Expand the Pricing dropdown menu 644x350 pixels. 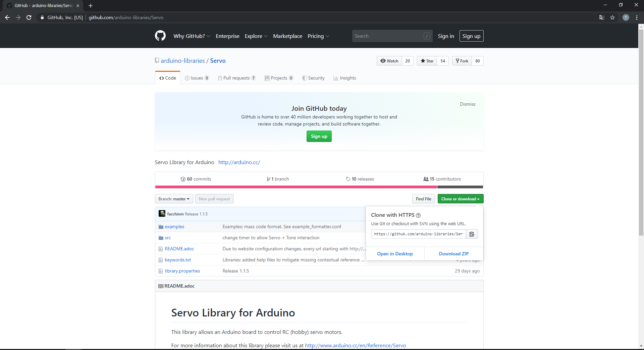coord(318,36)
